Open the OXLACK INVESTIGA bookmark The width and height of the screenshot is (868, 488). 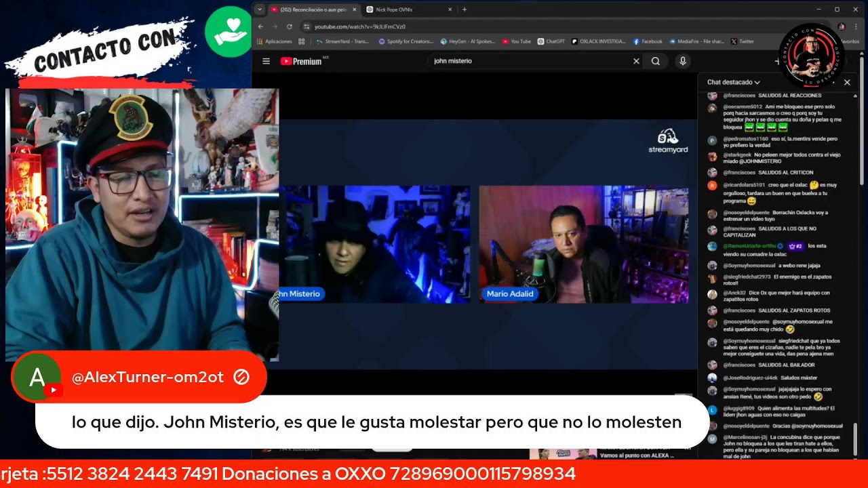599,41
